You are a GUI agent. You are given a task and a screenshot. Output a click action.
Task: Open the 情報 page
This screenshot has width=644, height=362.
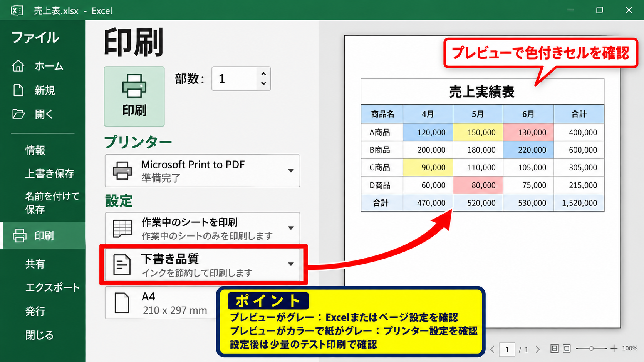[x=35, y=150]
